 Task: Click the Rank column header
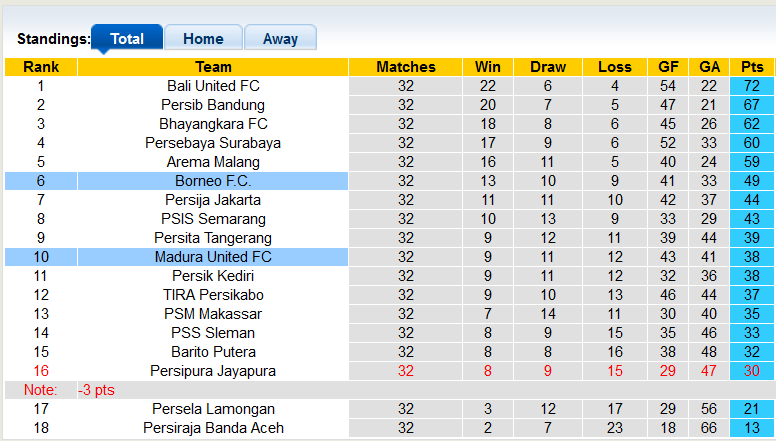click(x=41, y=67)
